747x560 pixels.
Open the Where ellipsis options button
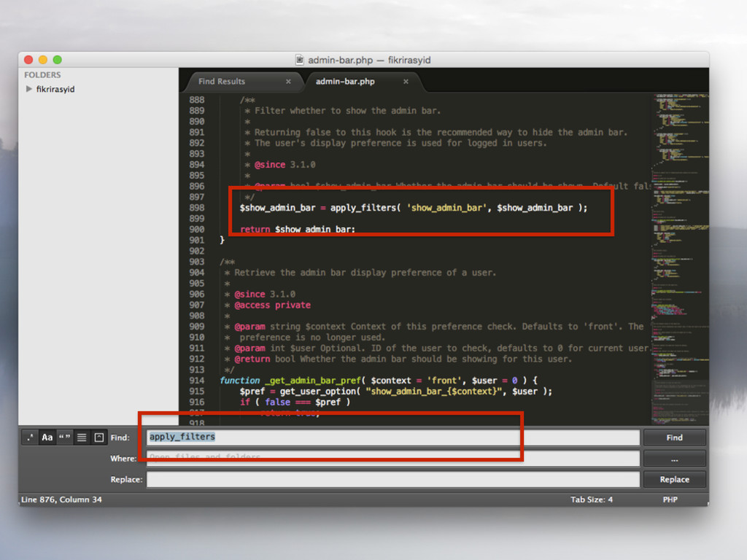pos(674,458)
